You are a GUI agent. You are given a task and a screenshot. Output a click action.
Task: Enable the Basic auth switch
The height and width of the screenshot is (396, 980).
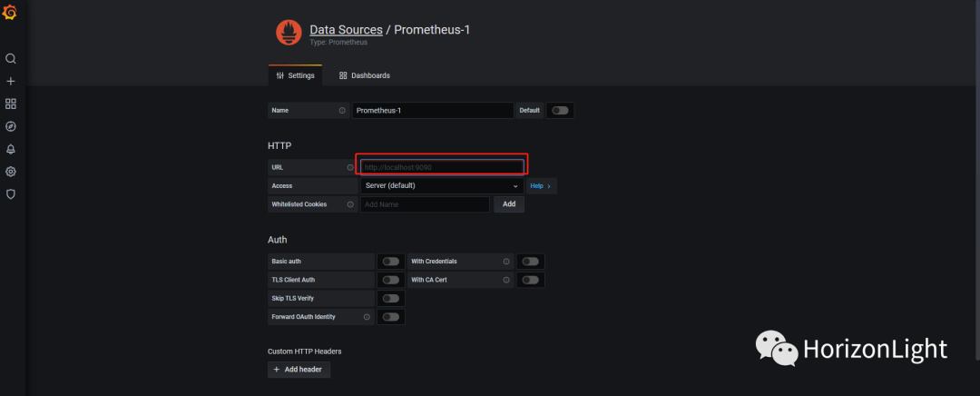[390, 262]
